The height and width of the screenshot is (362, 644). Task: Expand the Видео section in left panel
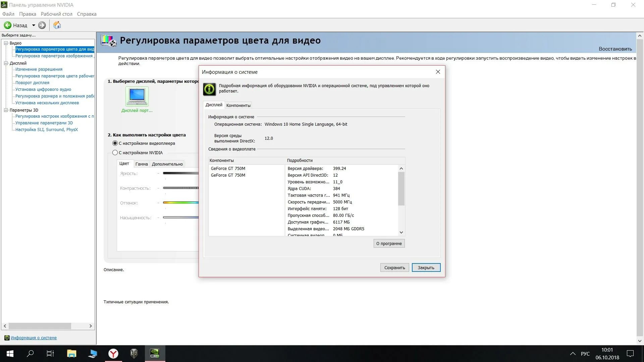[6, 43]
